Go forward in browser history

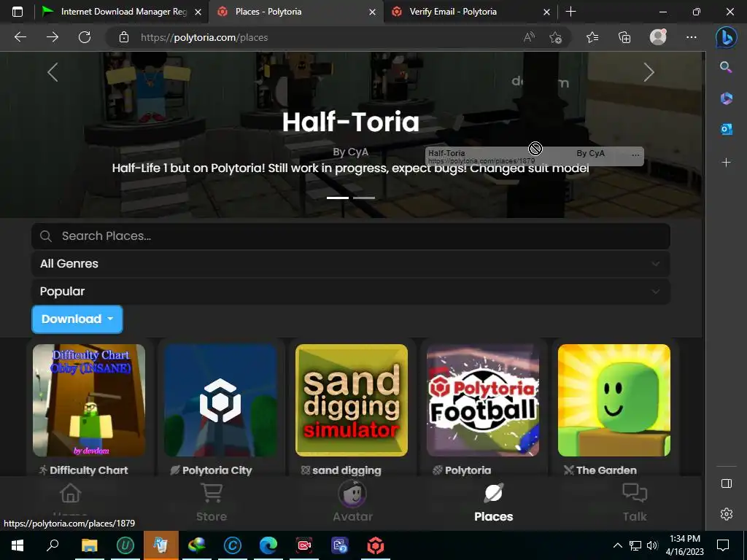pos(53,37)
